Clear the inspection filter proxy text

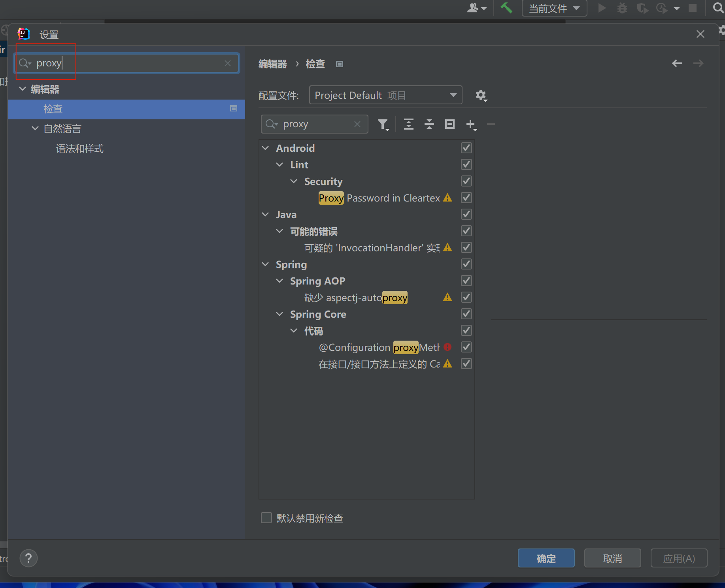click(x=357, y=124)
